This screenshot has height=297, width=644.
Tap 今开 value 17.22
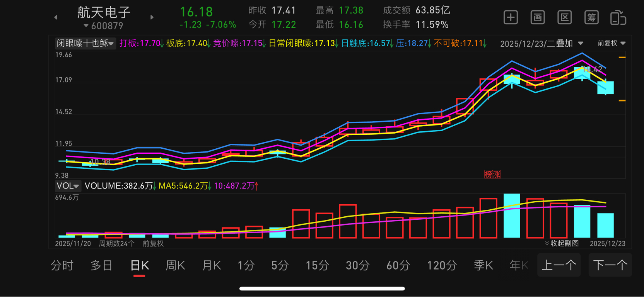pos(284,25)
